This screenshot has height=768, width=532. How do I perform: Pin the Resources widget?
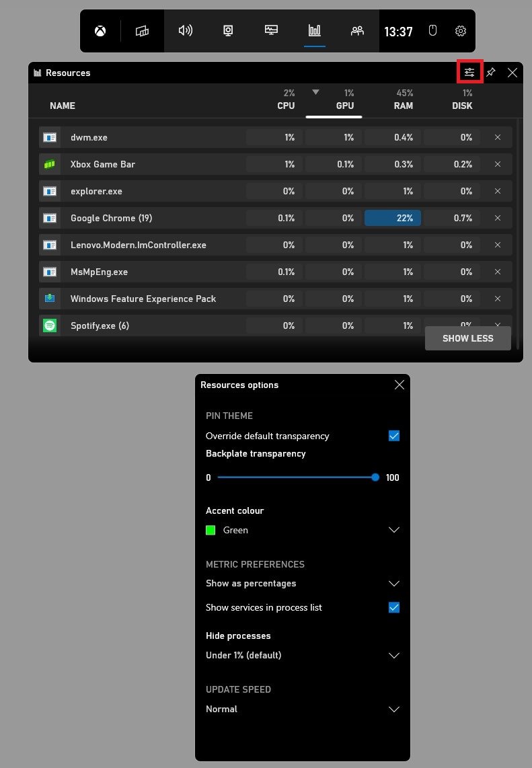pos(491,73)
